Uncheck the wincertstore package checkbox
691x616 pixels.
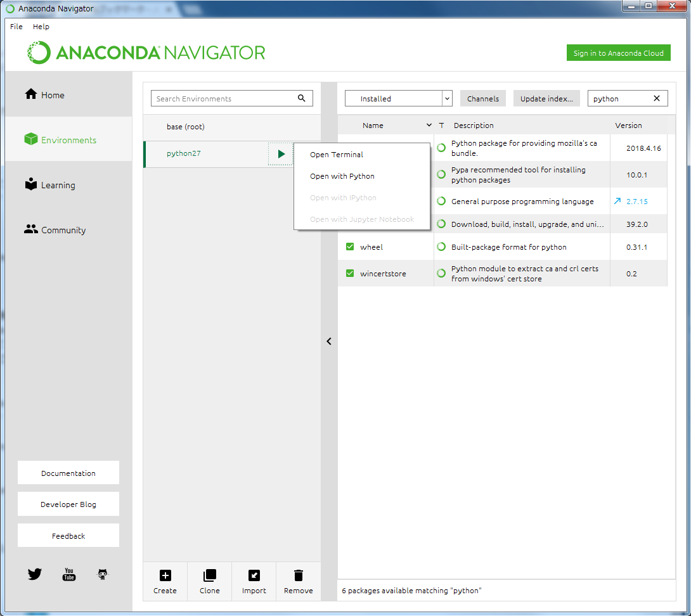(x=350, y=273)
